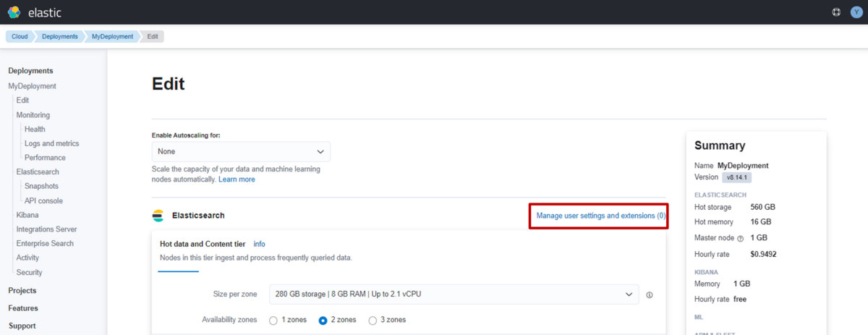This screenshot has height=335, width=868.
Task: Click the Learn more link
Action: point(237,179)
